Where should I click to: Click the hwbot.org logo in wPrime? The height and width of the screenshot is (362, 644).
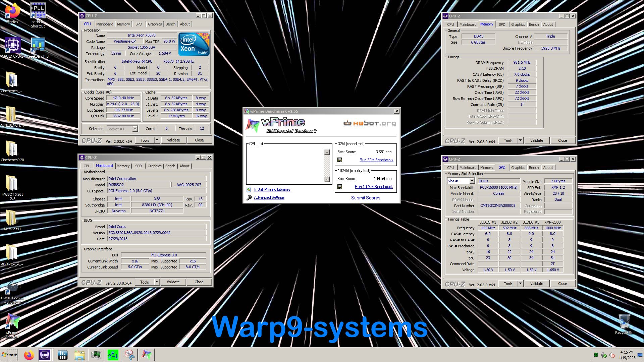tap(369, 123)
